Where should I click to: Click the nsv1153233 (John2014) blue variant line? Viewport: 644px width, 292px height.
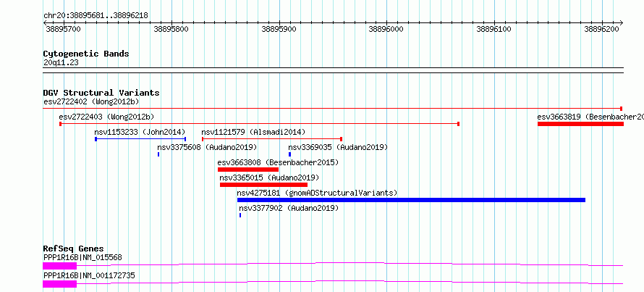(140, 139)
